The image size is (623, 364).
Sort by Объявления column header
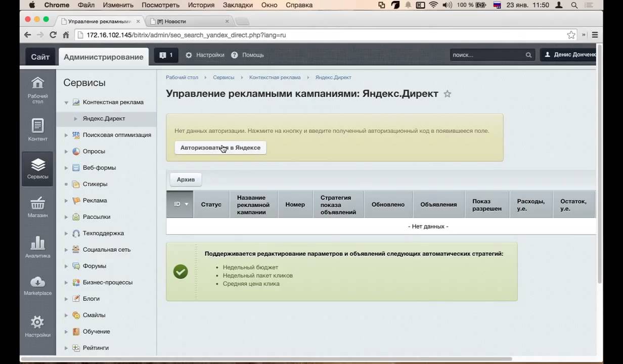point(438,204)
